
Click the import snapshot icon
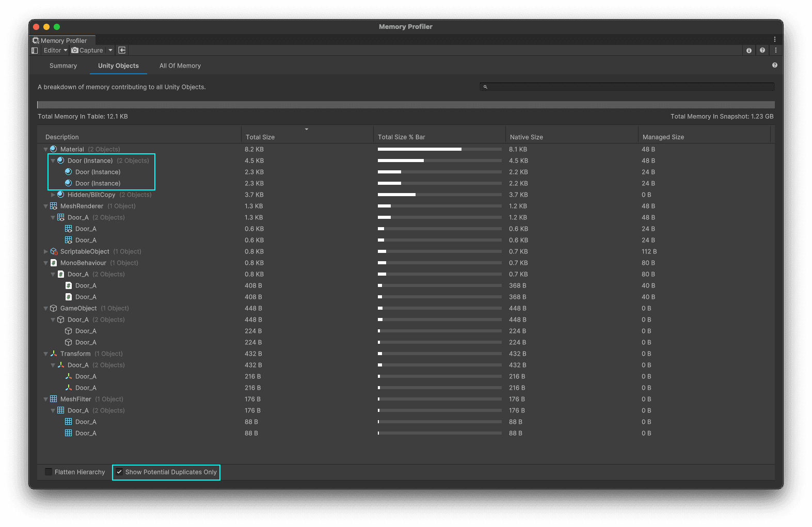[x=122, y=51]
